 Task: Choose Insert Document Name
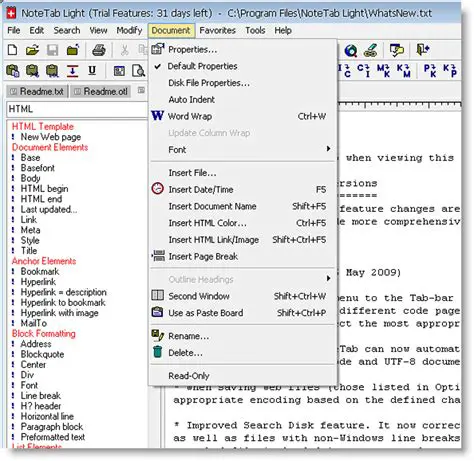pyautogui.click(x=243, y=206)
